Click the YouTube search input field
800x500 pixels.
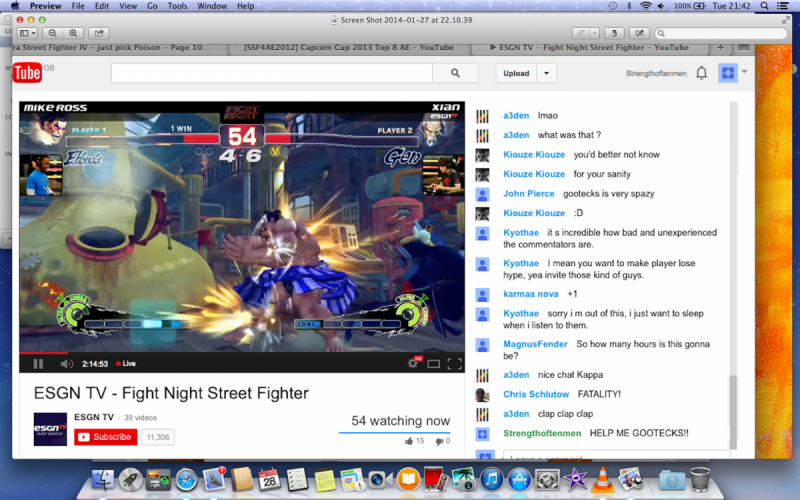point(271,73)
